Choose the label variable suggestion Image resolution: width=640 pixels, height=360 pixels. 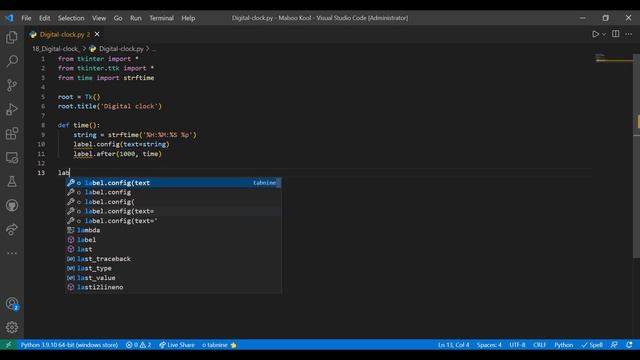click(x=173, y=240)
